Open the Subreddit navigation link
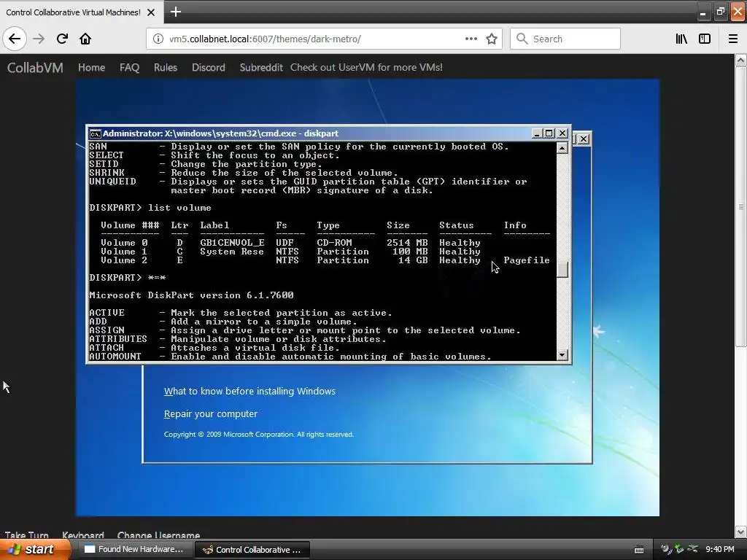747x560 pixels. 261,67
